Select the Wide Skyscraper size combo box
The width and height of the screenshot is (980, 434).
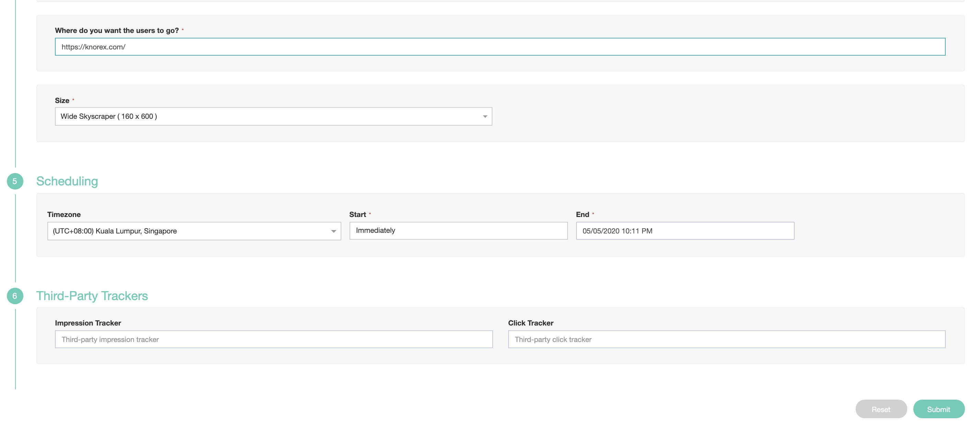click(x=266, y=116)
